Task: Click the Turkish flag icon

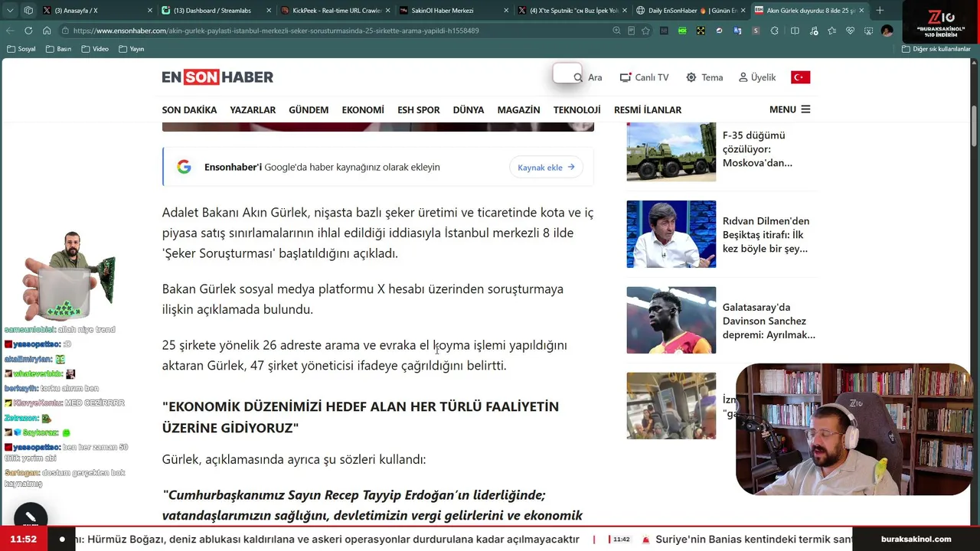Action: 800,77
